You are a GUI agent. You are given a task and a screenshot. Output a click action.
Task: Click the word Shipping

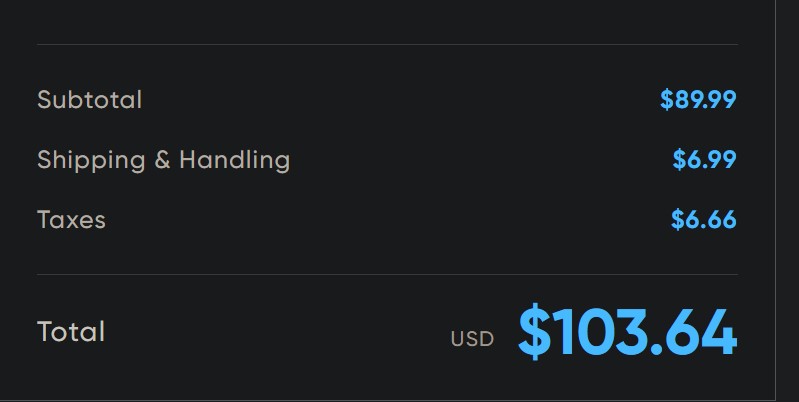pyautogui.click(x=91, y=160)
